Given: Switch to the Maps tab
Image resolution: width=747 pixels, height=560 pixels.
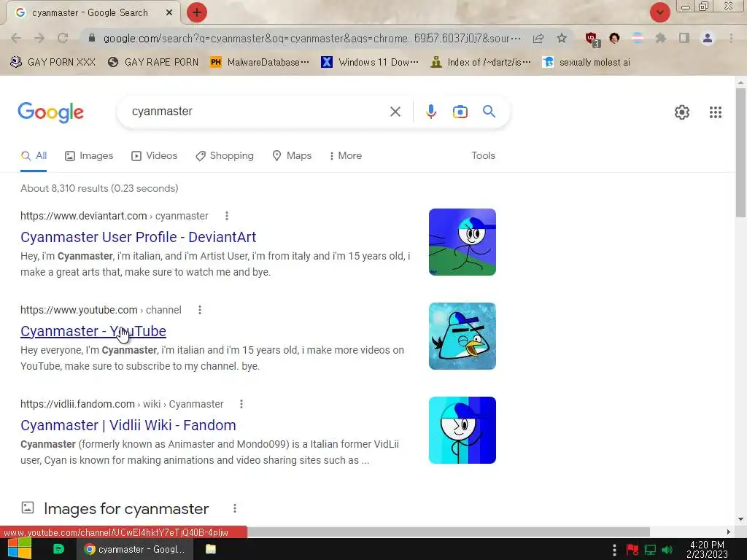Looking at the screenshot, I should (292, 156).
